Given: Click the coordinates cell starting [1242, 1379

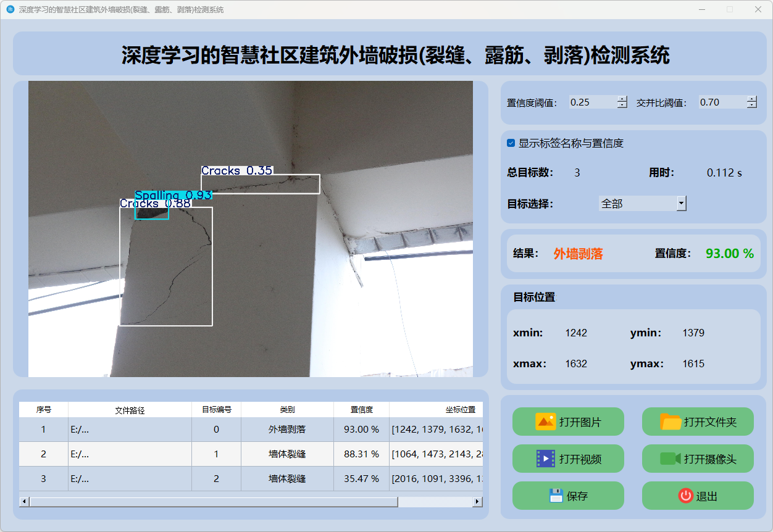Looking at the screenshot, I should coord(436,430).
